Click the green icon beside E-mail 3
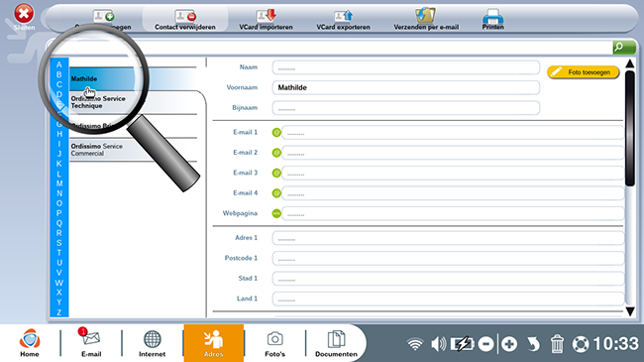This screenshot has width=644, height=362. coord(276,173)
